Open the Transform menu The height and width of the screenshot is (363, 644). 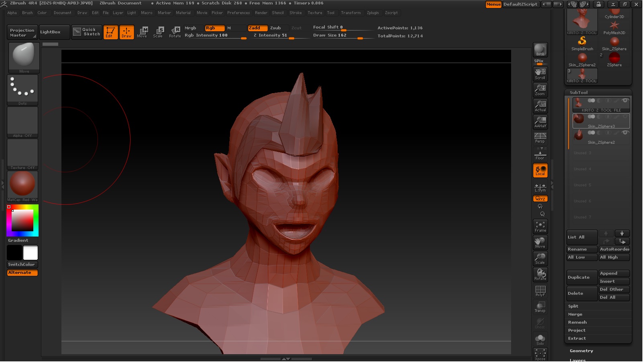352,13
